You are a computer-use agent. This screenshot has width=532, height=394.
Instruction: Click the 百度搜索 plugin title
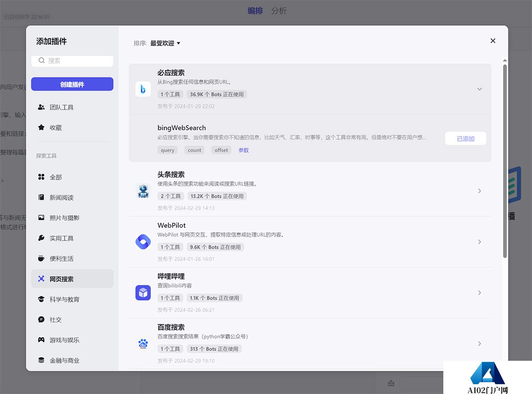click(171, 328)
